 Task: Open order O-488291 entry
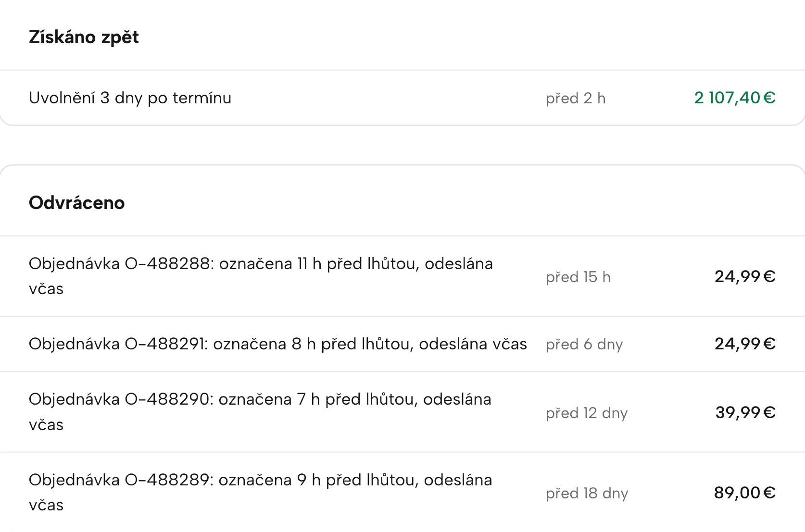(x=402, y=344)
